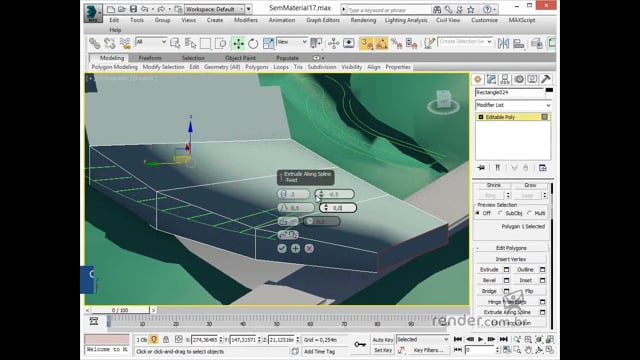
Task: Click the object color swatch
Action: [549, 90]
